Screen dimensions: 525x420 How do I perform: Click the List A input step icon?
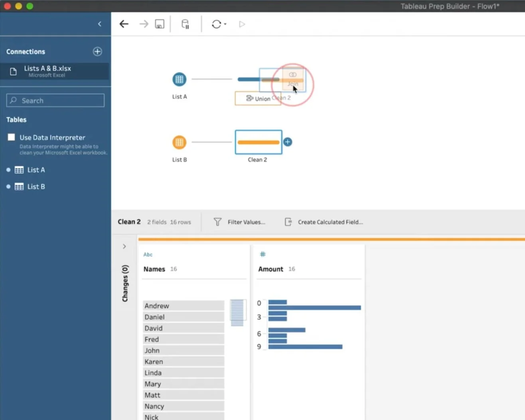(180, 79)
